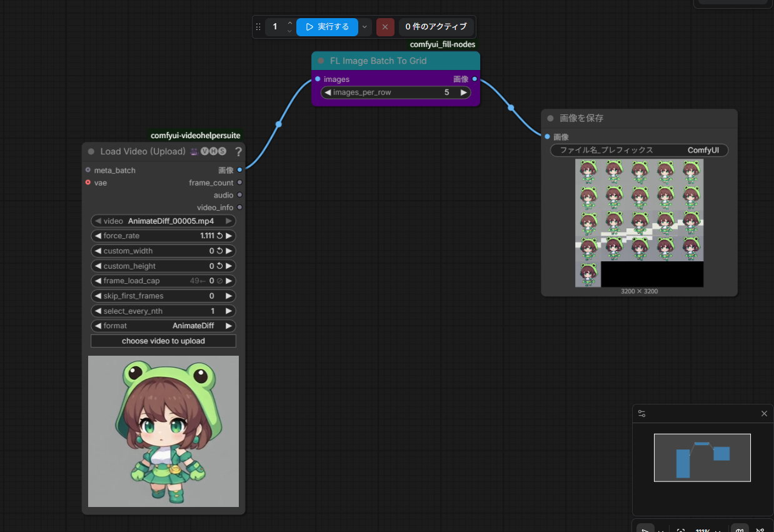Click the meta_batch input port
This screenshot has width=774, height=532.
tap(88, 170)
